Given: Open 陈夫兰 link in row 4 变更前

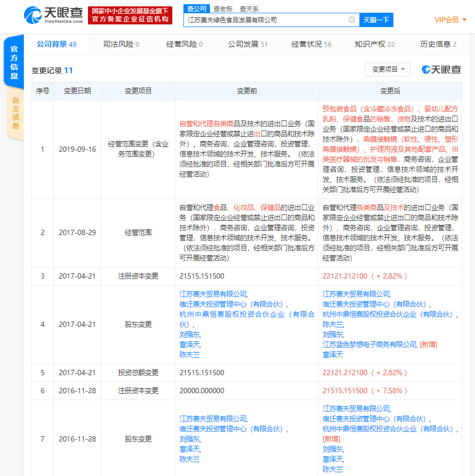Looking at the screenshot, I should 190,354.
